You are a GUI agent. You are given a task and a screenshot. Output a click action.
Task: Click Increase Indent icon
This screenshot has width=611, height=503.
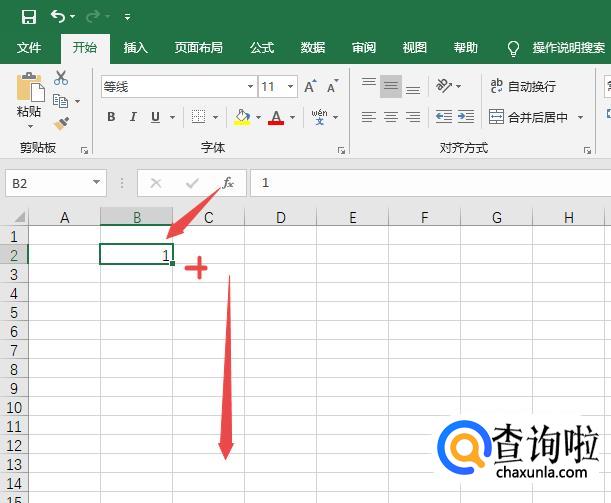[466, 116]
